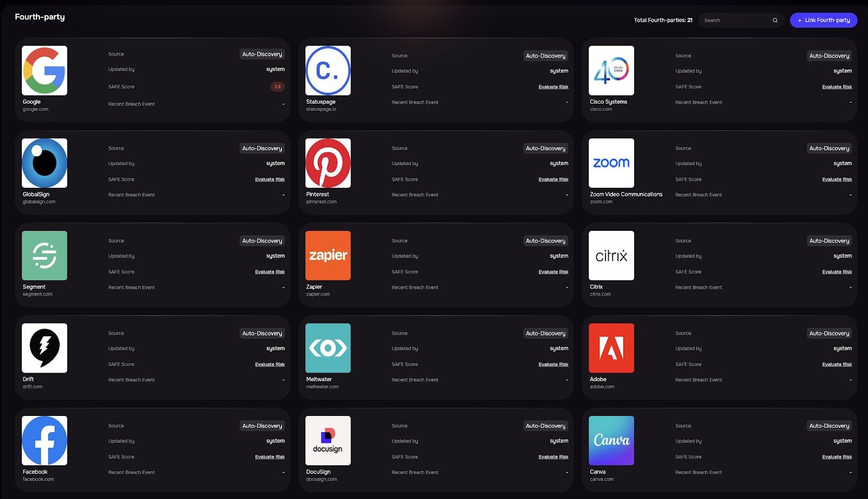
Task: Click Evaluate Risk for Adobe
Action: click(837, 364)
